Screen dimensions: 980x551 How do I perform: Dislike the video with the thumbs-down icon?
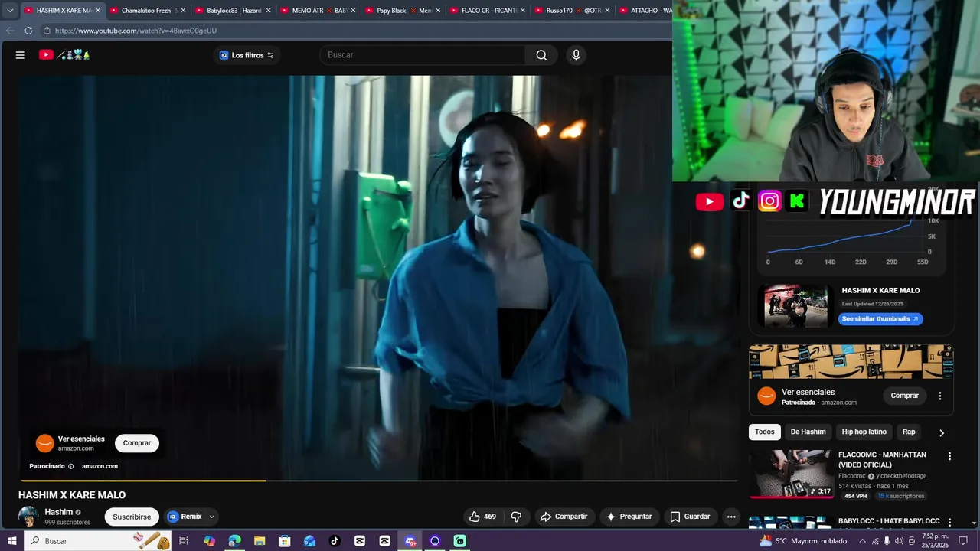pos(516,517)
